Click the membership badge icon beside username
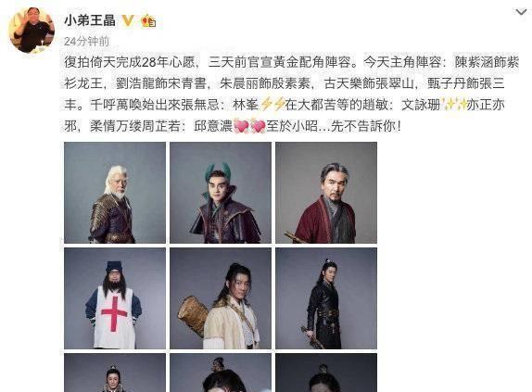 [148, 20]
